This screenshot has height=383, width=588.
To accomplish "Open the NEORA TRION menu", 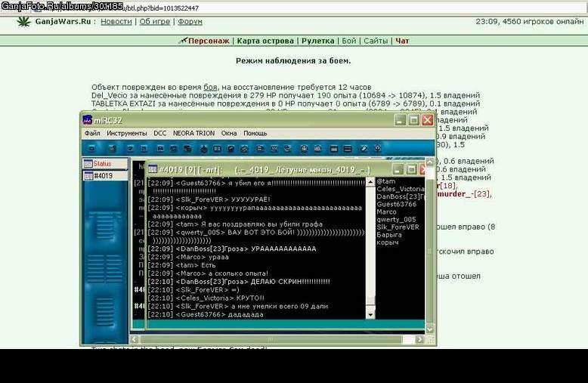I will coord(193,134).
